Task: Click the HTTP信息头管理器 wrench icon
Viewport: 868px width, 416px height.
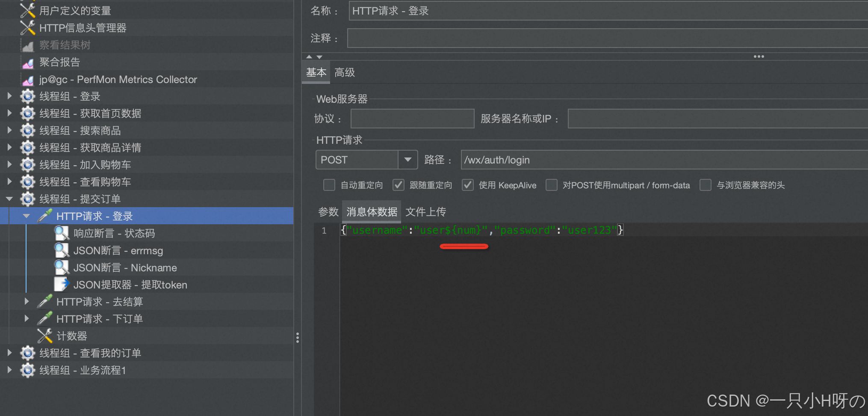Action: [x=28, y=28]
